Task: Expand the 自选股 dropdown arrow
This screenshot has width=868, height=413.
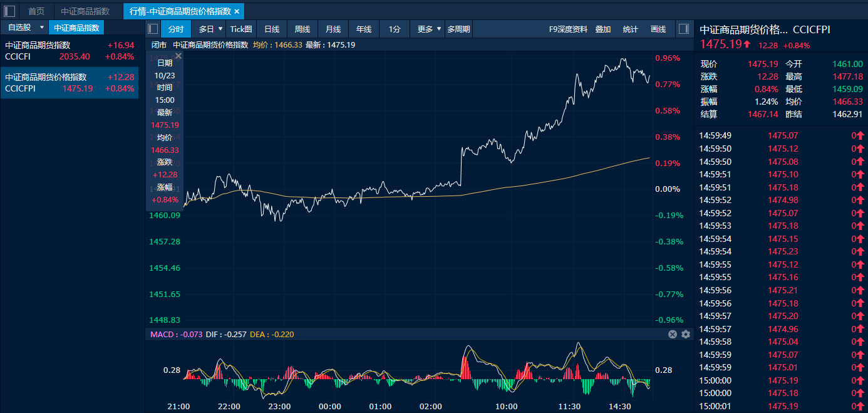Action: [42, 28]
